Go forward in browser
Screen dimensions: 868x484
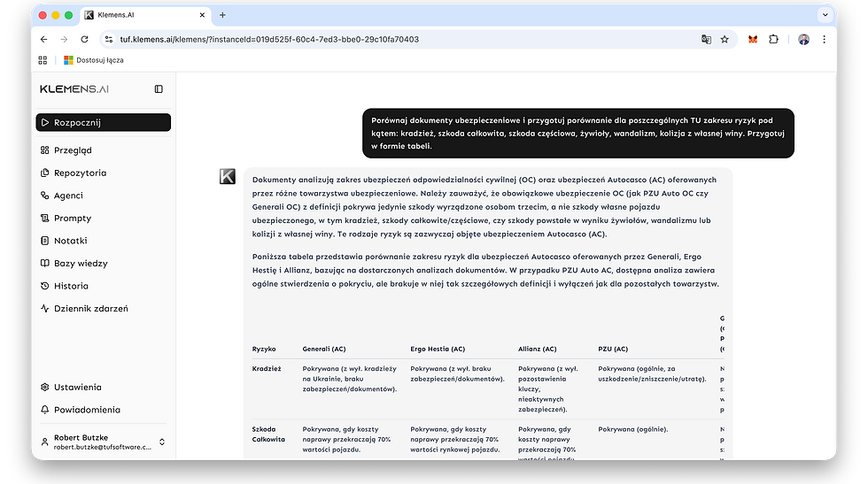coord(64,39)
